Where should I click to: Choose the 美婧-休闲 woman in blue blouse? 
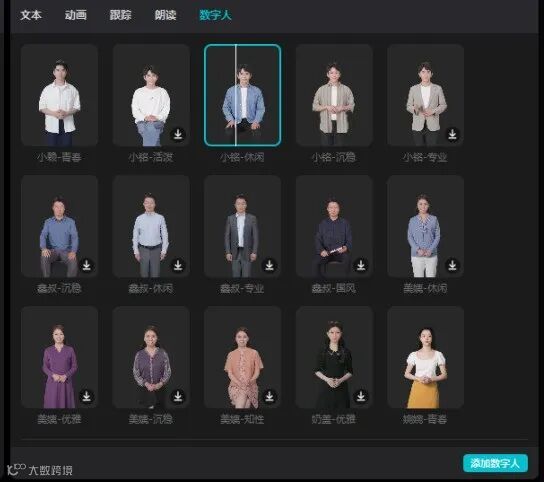[x=425, y=226]
